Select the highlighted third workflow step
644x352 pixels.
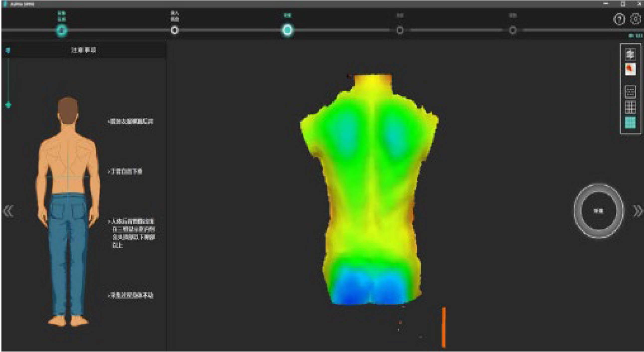pos(287,30)
